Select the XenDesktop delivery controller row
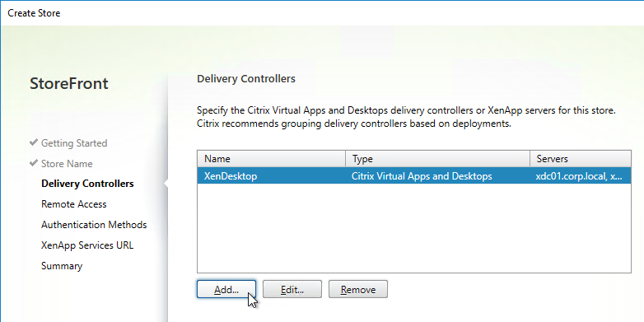The width and height of the screenshot is (644, 322). click(414, 176)
